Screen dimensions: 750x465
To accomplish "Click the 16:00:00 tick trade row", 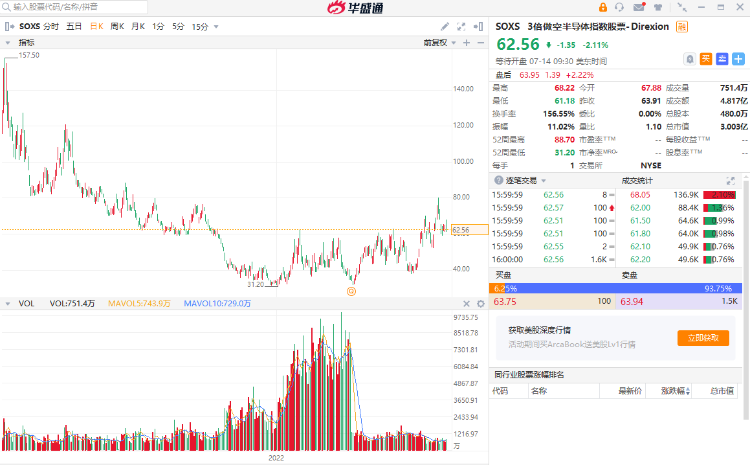I will [x=553, y=259].
